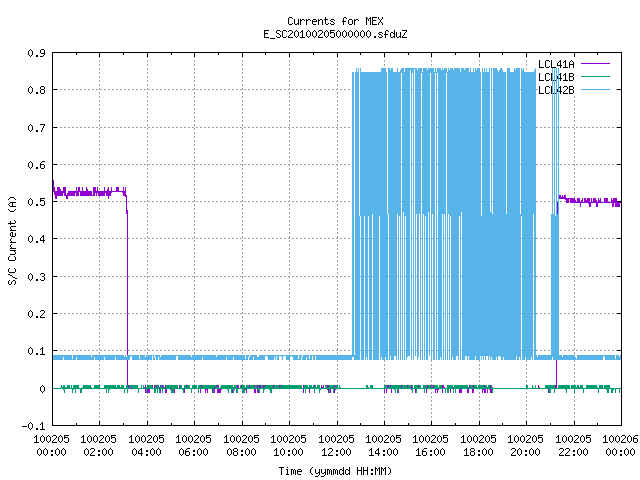Click the 100205 20:00 x-axis tick label
This screenshot has width=640, height=480.
point(525,446)
